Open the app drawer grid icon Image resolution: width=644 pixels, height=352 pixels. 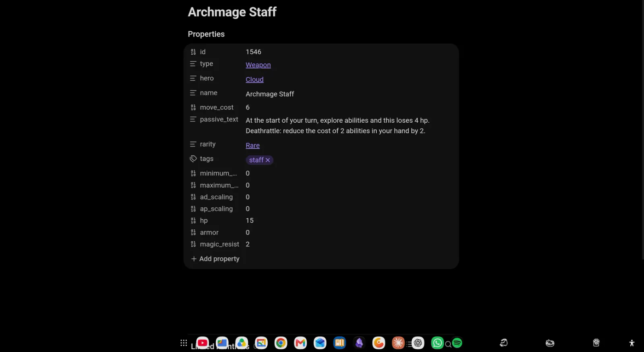point(184,343)
